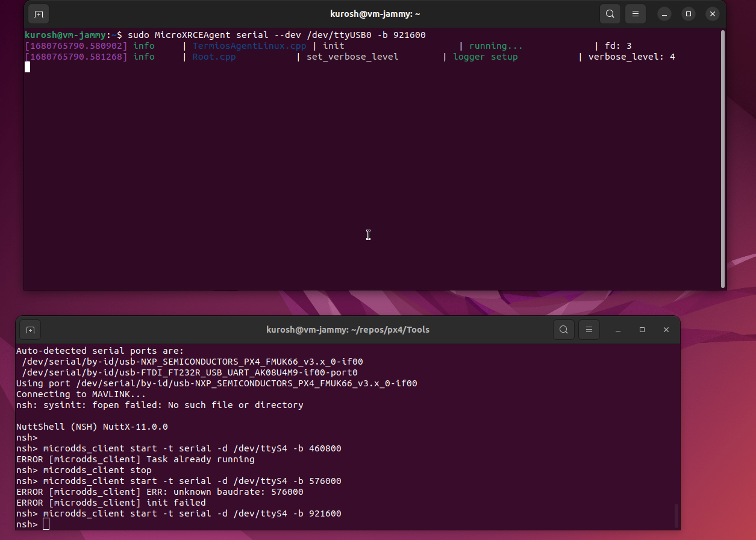Click 'nsh: sysinit: fopen failed' line

pyautogui.click(x=160, y=405)
